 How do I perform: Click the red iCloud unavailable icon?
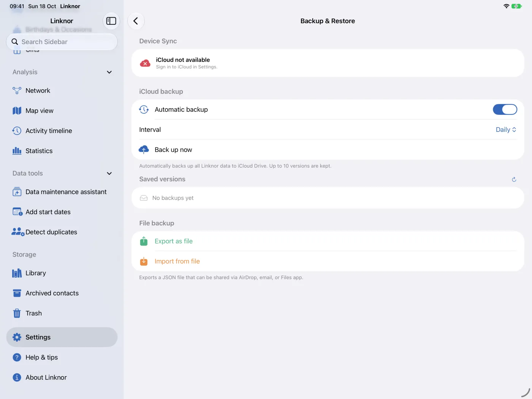145,63
